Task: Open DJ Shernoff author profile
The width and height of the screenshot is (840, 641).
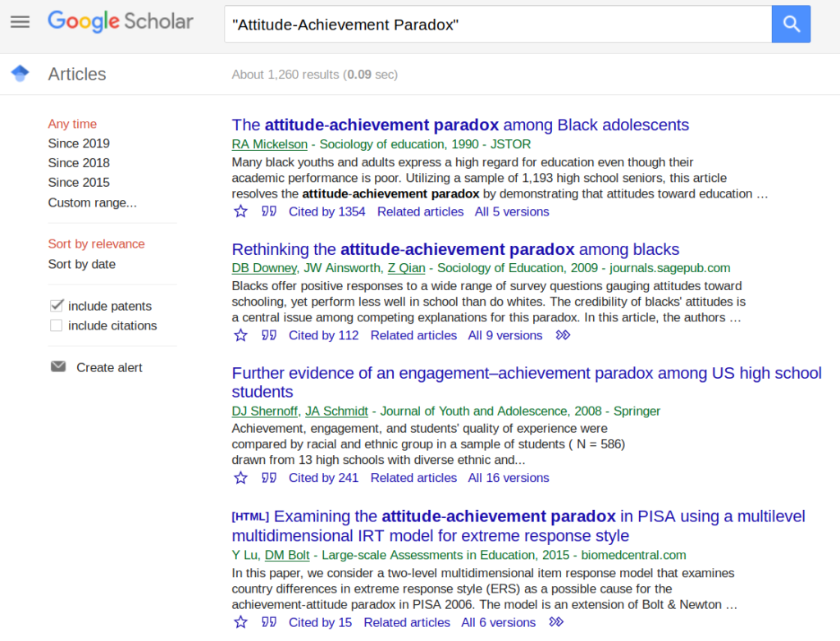Action: coord(265,411)
